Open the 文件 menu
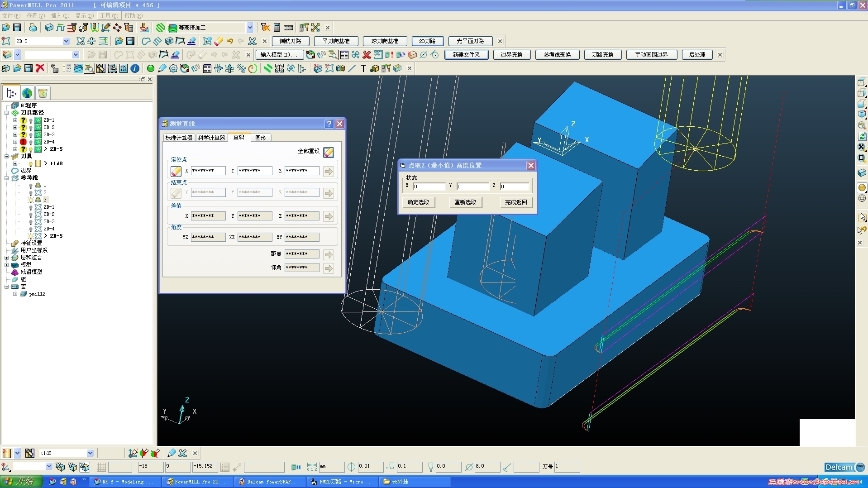The width and height of the screenshot is (868, 488). tap(11, 16)
